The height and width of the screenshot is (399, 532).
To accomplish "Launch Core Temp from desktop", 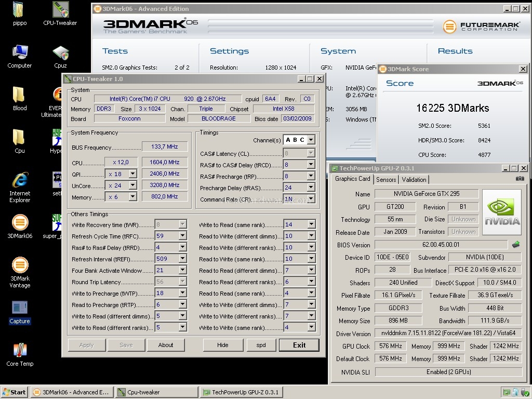I will click(x=20, y=355).
